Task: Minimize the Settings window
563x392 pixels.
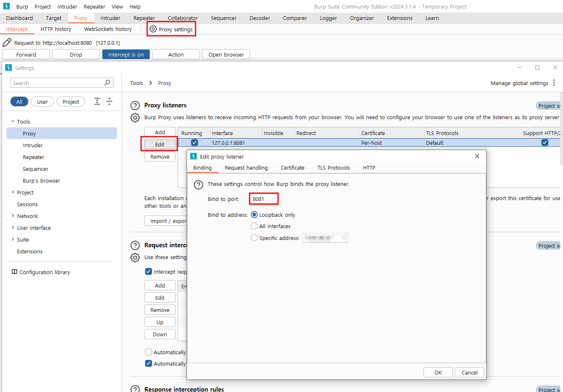Action: (x=520, y=68)
